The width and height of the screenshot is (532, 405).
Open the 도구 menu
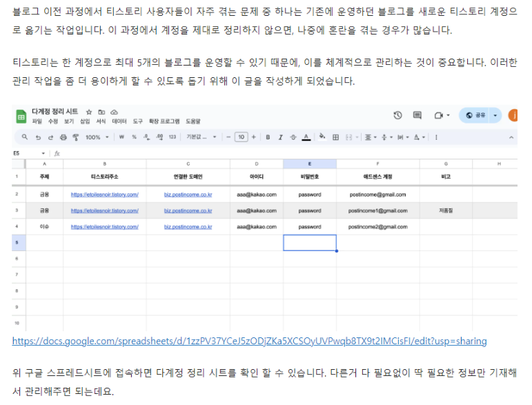coord(137,121)
